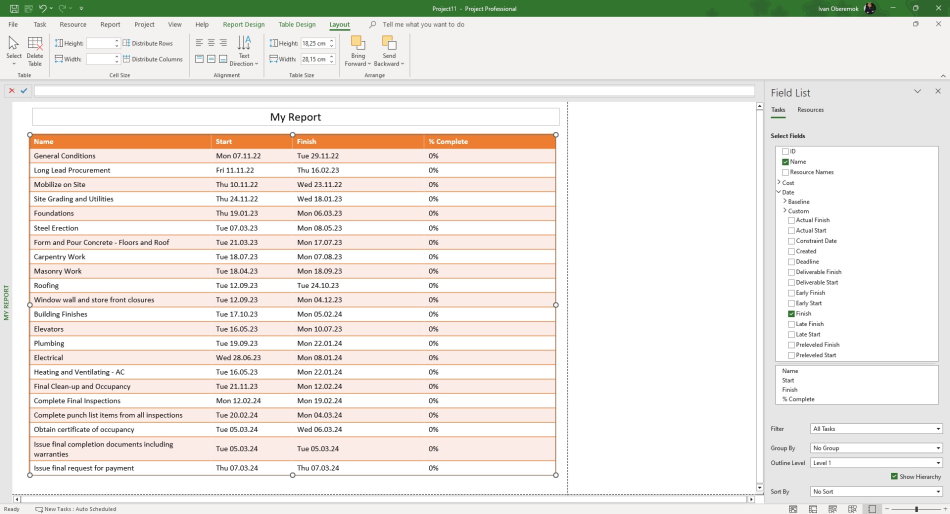Open the File menu

13,24
